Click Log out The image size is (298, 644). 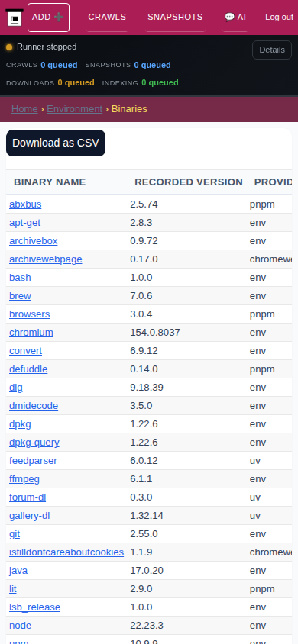click(279, 18)
